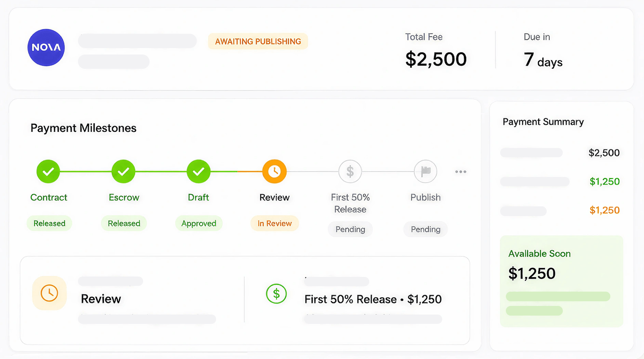
Task: Click the Released badge under Contract
Action: pos(49,223)
